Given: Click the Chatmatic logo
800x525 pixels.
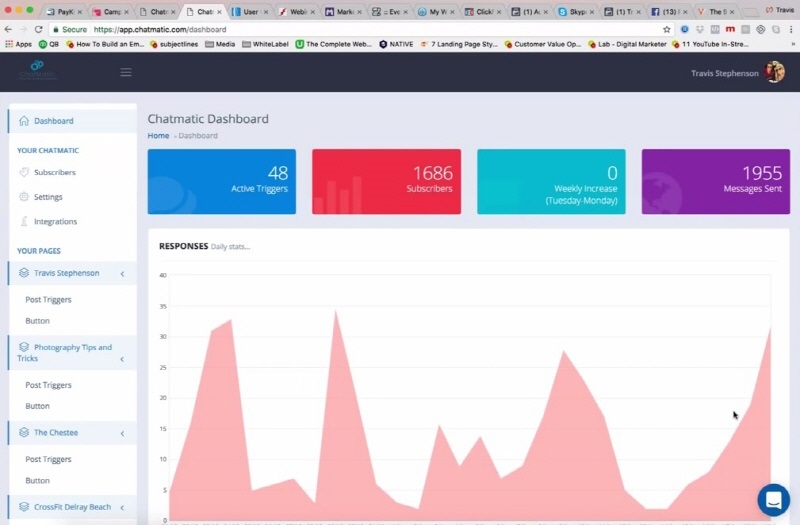Looking at the screenshot, I should [x=37, y=70].
